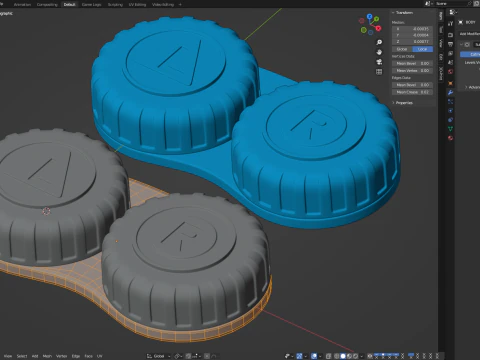
Task: Open the pivot point dropdown
Action: pos(179,356)
